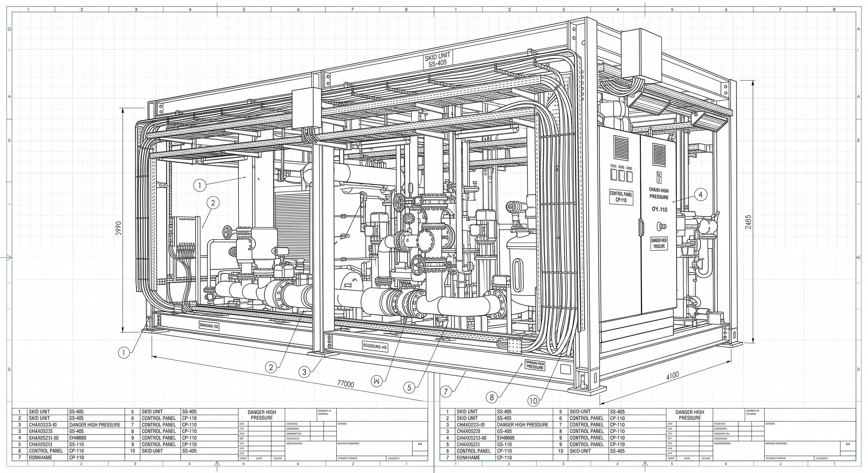Select callout balloon number 10
868x473 pixels.
pos(533,401)
